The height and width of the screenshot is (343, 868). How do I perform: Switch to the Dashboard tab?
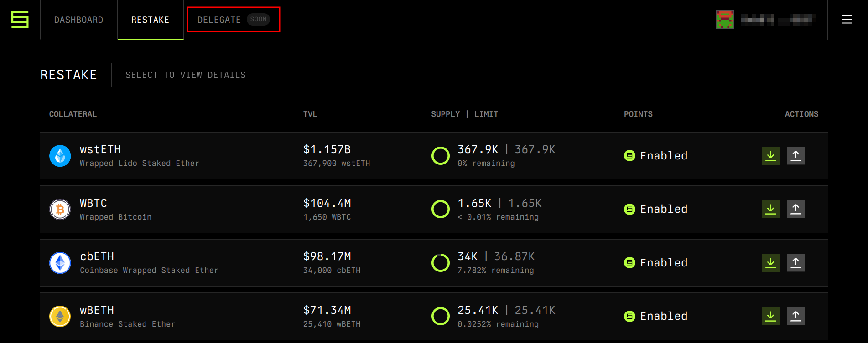tap(79, 20)
